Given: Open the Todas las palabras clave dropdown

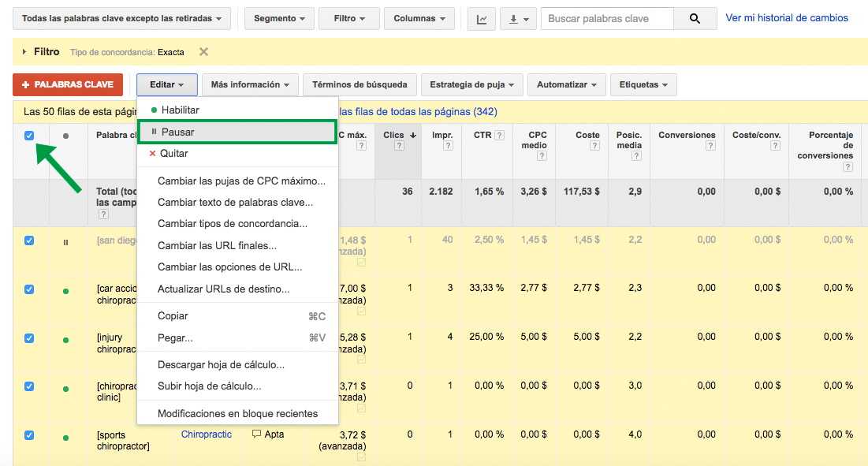Looking at the screenshot, I should point(121,19).
